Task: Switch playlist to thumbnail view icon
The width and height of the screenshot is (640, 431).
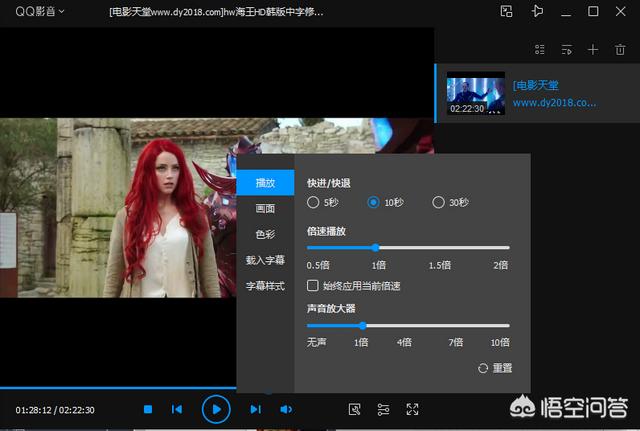Action: tap(540, 50)
